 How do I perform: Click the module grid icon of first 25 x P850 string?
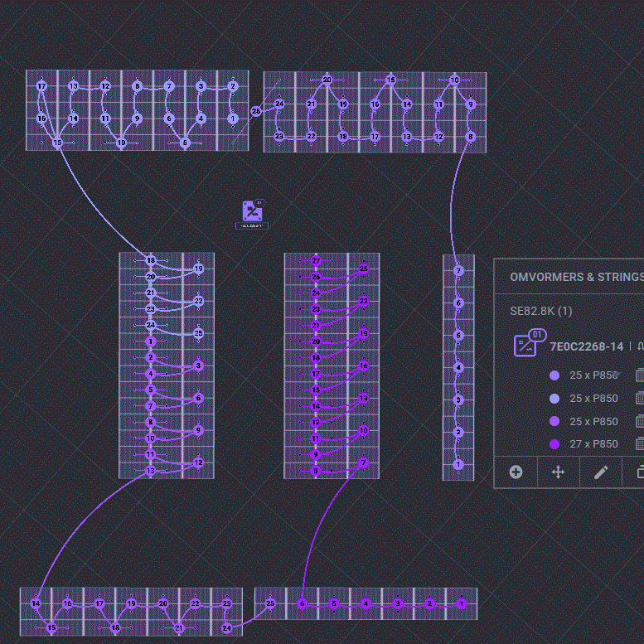[x=639, y=375]
